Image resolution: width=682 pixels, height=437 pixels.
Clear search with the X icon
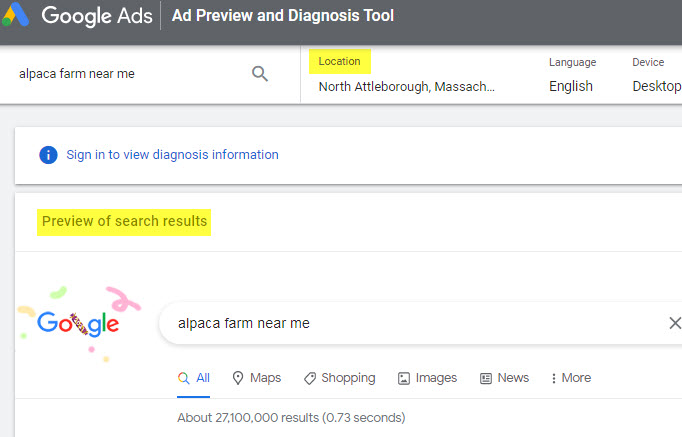[674, 323]
